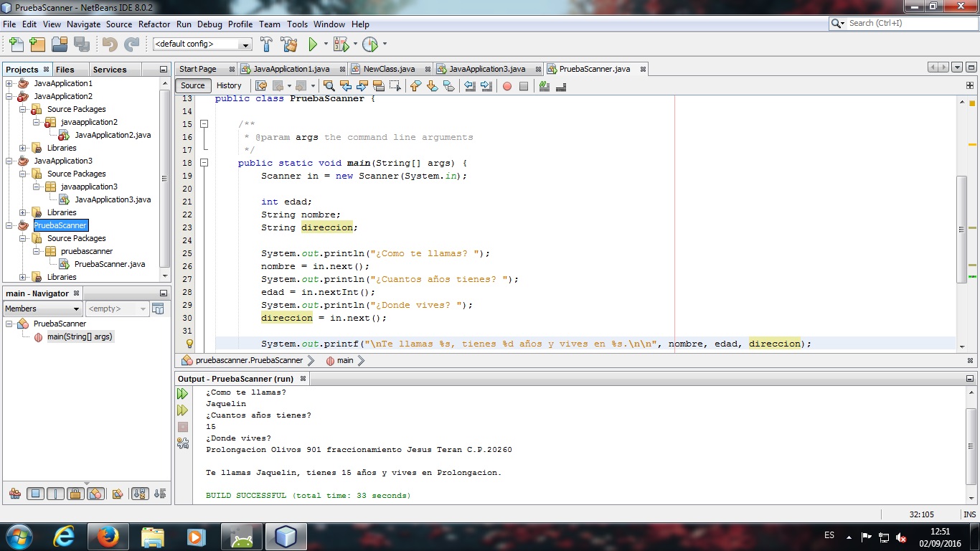
Task: Create a new file
Action: point(15,44)
